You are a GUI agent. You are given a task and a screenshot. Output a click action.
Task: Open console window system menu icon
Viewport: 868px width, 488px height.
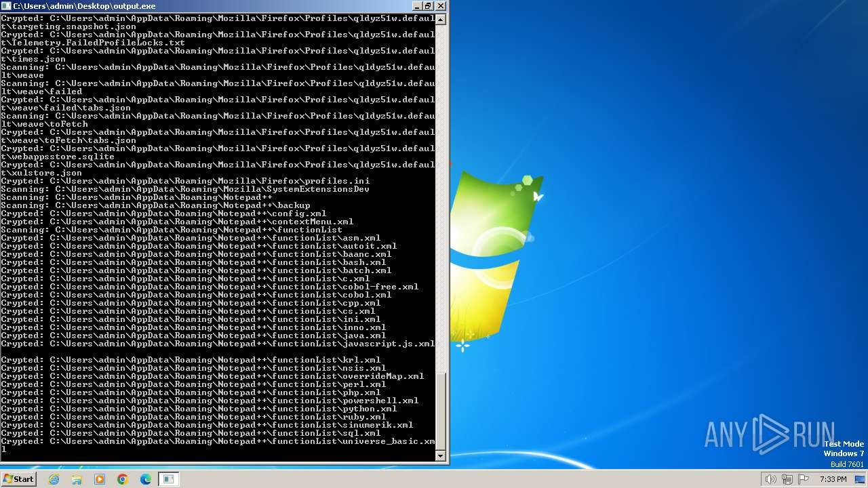7,6
